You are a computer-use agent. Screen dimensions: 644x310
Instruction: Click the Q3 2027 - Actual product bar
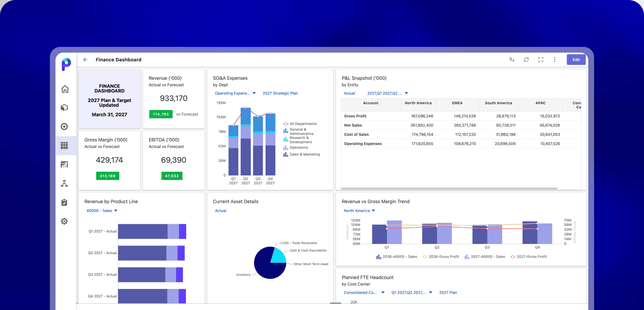coord(150,275)
